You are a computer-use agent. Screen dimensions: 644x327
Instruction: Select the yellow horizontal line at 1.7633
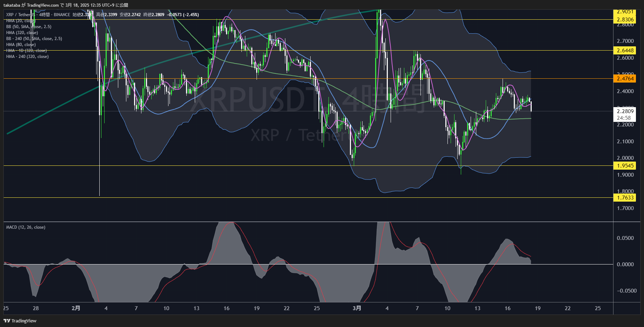pyautogui.click(x=308, y=198)
